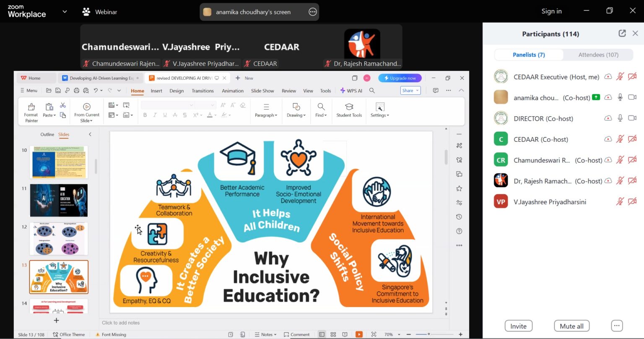Click the Invite button

pyautogui.click(x=518, y=326)
